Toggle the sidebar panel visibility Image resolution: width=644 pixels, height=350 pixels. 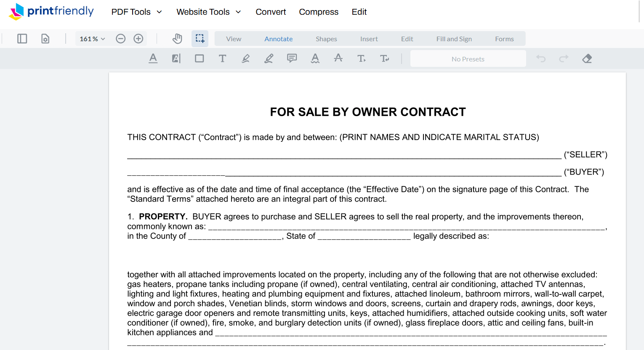coord(22,38)
